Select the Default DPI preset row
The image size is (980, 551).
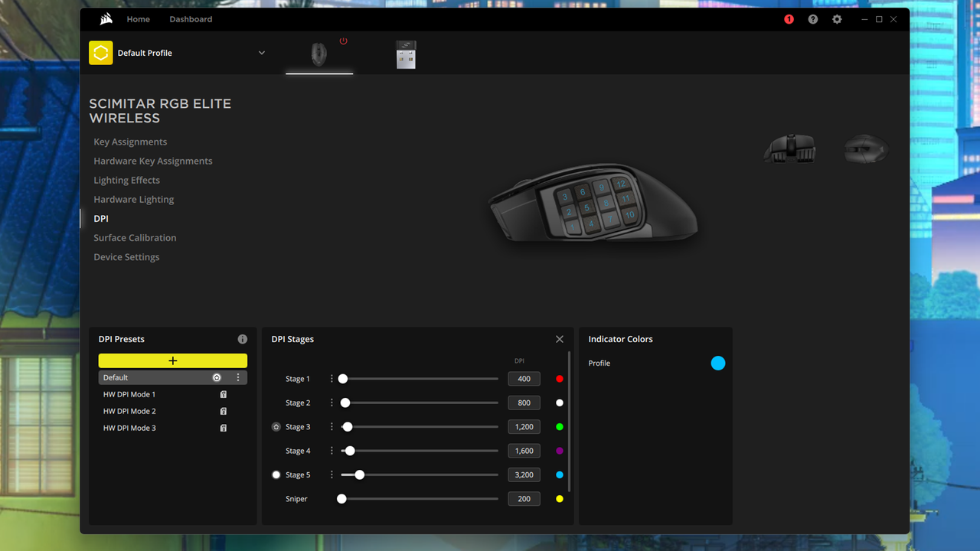[173, 377]
